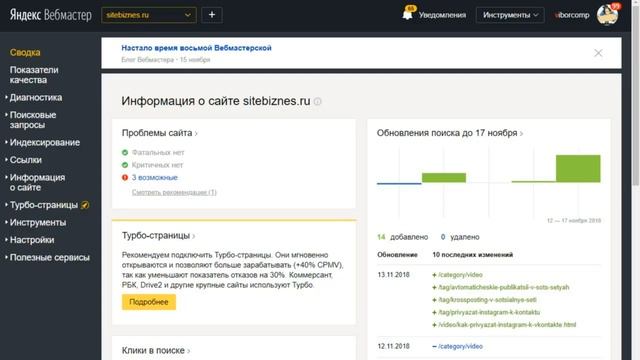Expand Информация о сайте sidebar section
This screenshot has height=360, width=640.
click(37, 182)
